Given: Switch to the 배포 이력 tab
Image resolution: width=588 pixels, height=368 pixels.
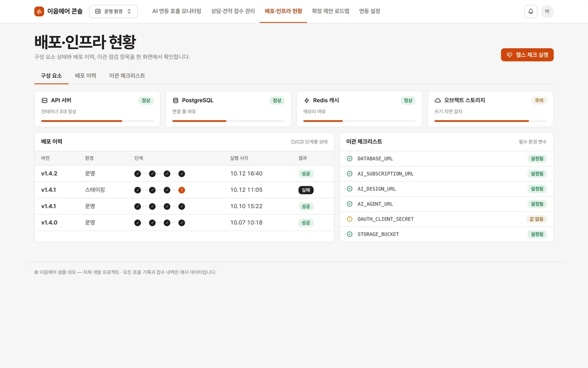Looking at the screenshot, I should 85,76.
